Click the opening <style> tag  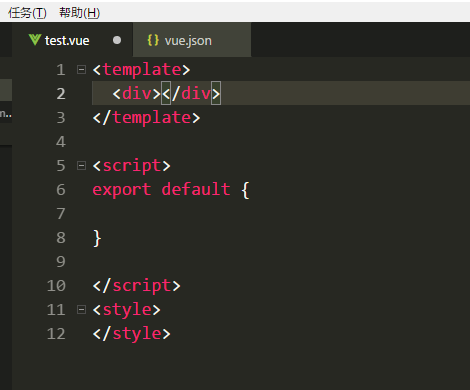(126, 310)
